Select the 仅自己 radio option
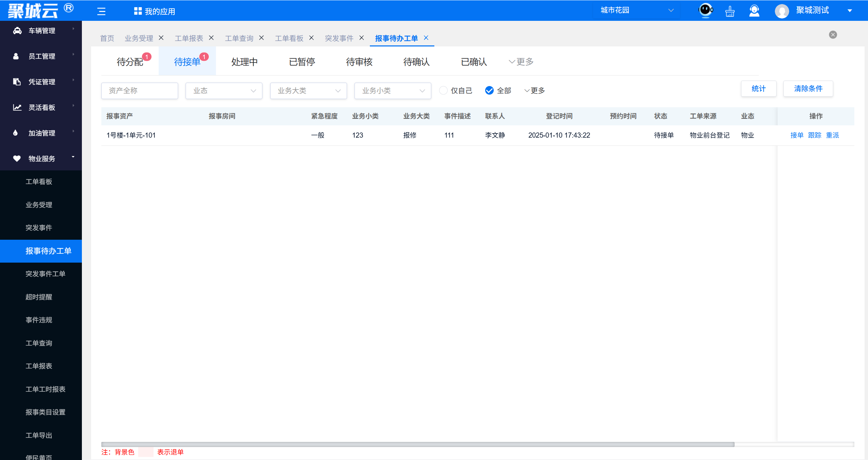 pyautogui.click(x=443, y=90)
